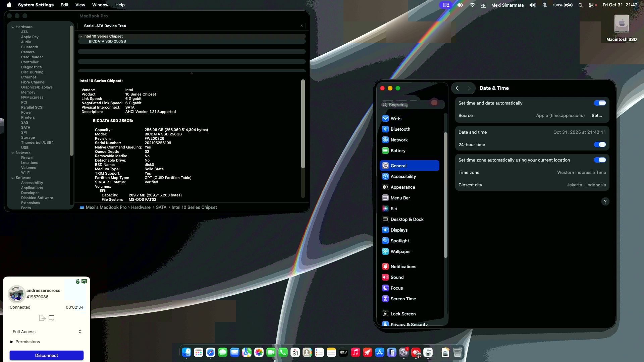Screen dimensions: 644x362
Task: Click SATA in the path bar
Action: click(x=161, y=207)
